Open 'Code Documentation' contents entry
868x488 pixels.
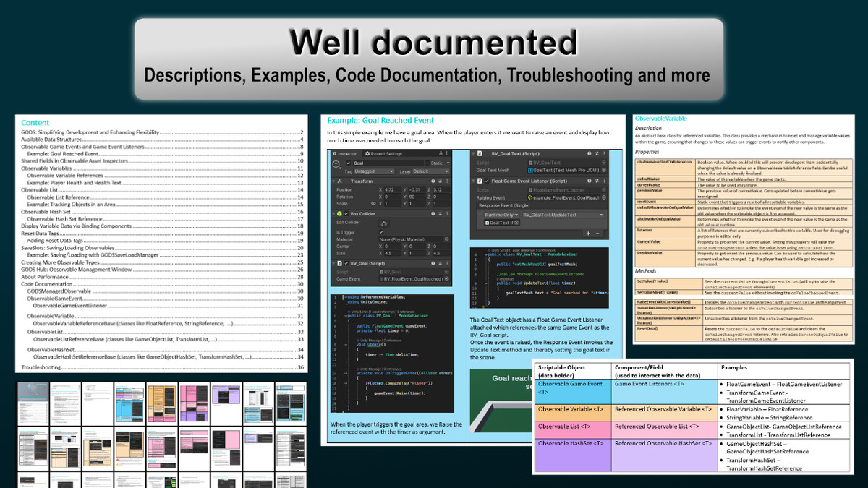pyautogui.click(x=162, y=284)
